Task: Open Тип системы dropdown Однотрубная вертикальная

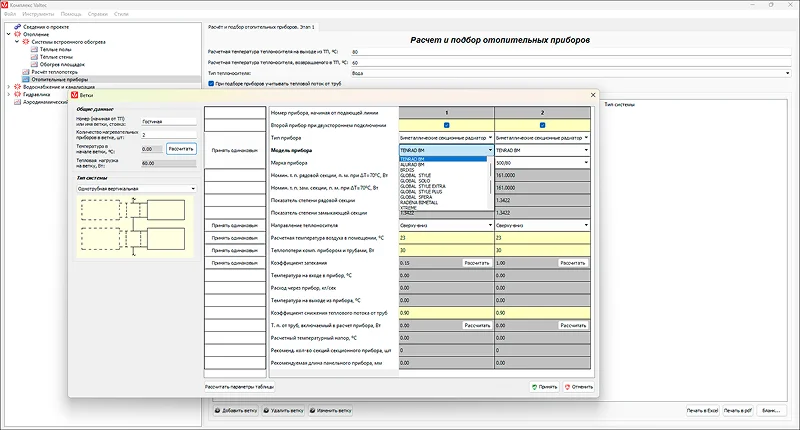Action: [x=136, y=189]
